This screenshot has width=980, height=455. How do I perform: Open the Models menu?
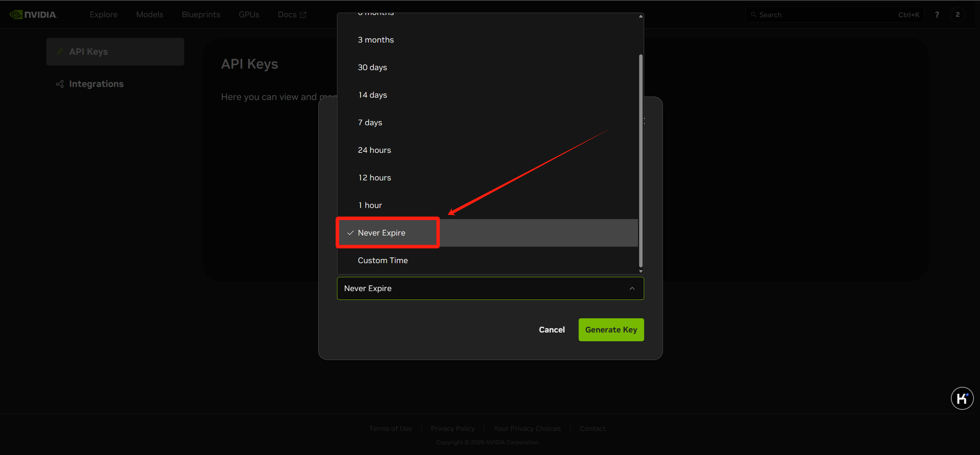[x=149, y=15]
